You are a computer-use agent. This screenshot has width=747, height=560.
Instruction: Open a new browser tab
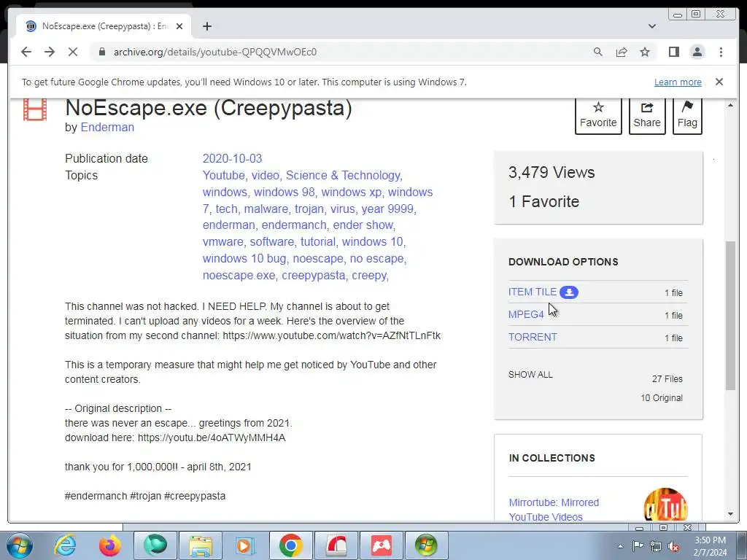pos(206,26)
